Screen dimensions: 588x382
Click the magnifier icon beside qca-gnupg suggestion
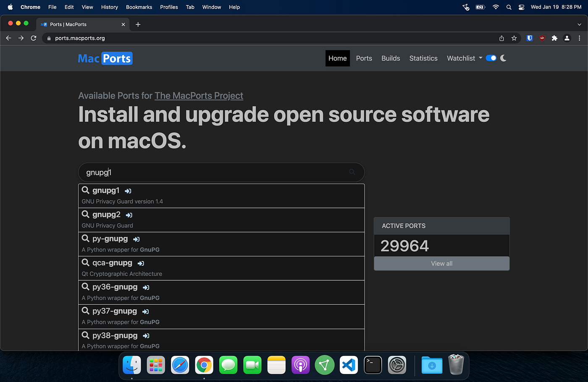coord(86,262)
